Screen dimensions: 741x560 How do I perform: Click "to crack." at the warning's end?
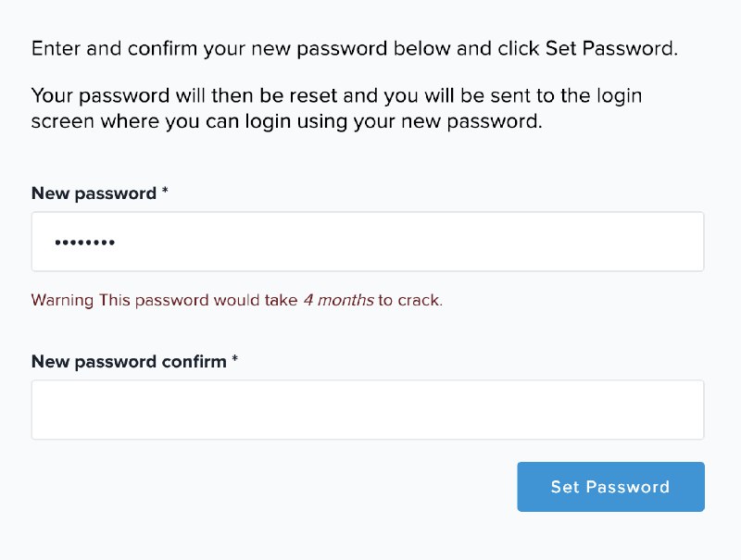pyautogui.click(x=410, y=300)
